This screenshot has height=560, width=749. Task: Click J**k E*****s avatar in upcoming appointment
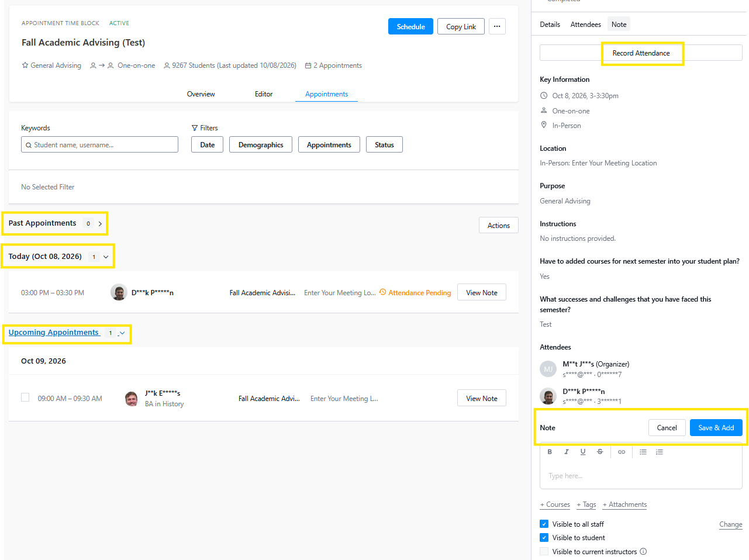[x=132, y=399]
